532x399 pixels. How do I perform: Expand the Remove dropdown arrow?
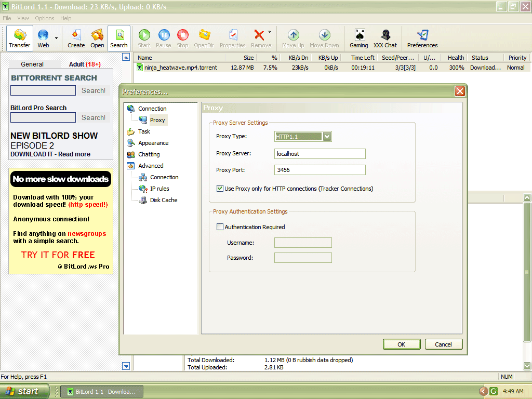(x=270, y=32)
